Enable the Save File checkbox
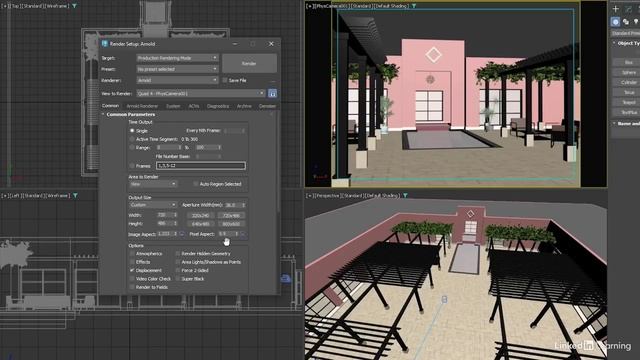The image size is (640, 360). 224,80
